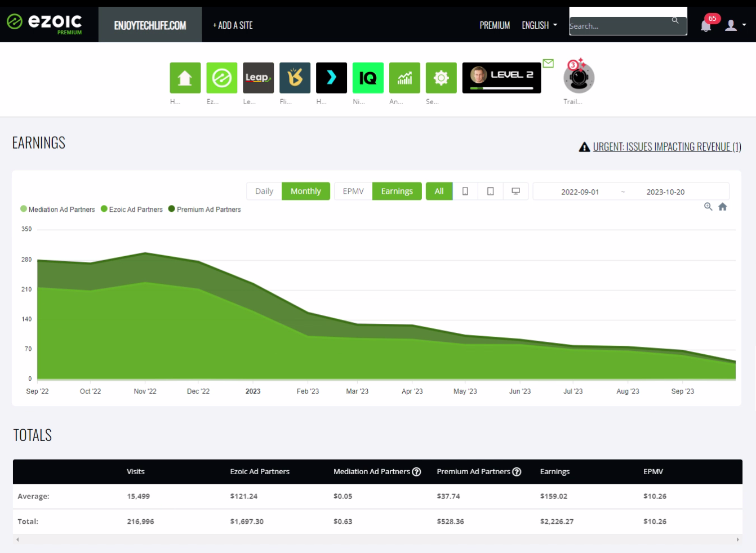Click the Level 2 profile badge
756x553 pixels.
coord(502,78)
